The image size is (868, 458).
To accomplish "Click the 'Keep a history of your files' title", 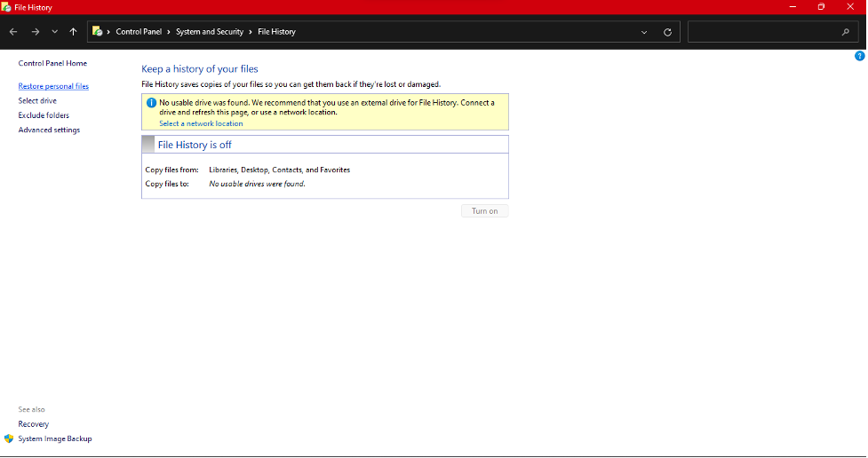I will [x=200, y=69].
